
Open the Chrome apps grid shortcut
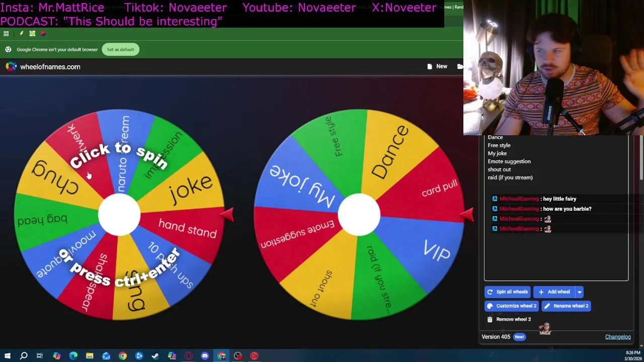coord(6,34)
